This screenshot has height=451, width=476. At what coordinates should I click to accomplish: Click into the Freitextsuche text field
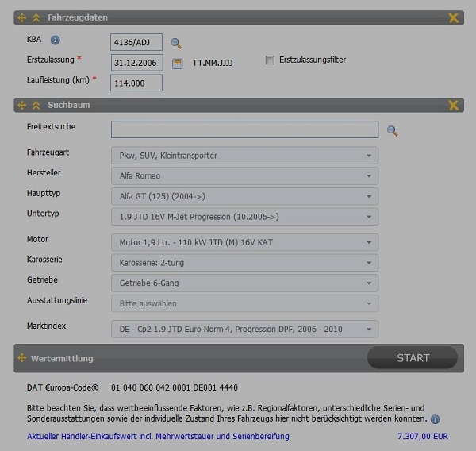[x=244, y=129]
